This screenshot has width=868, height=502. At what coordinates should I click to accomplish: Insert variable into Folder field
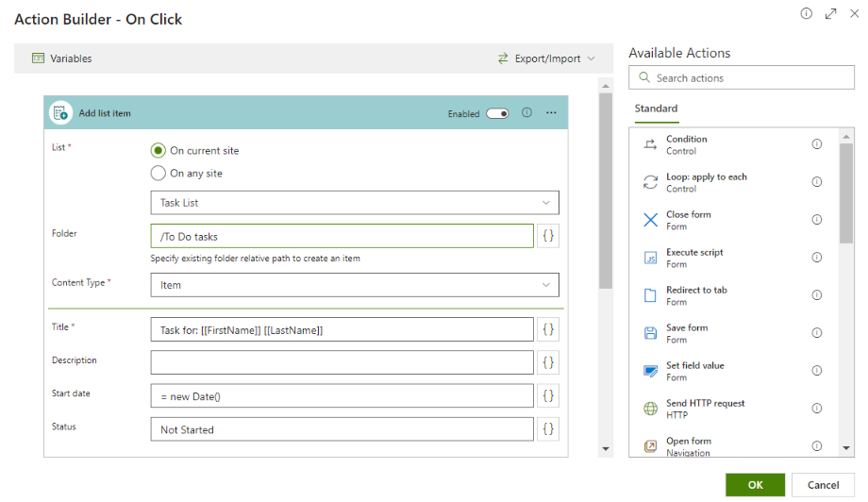tap(548, 236)
